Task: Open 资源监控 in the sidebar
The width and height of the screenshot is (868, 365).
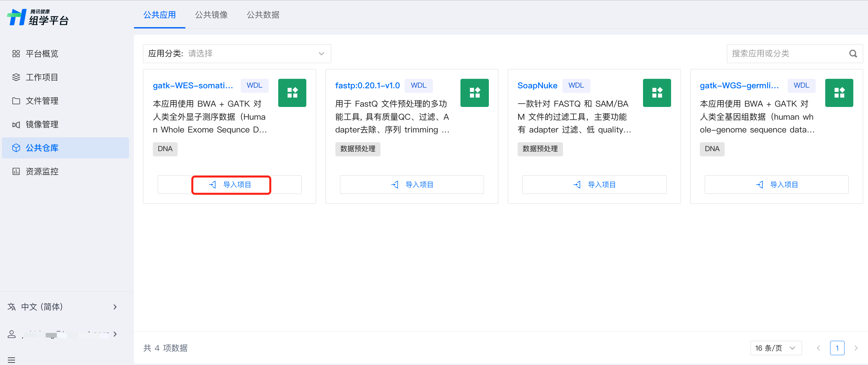Action: click(x=42, y=171)
